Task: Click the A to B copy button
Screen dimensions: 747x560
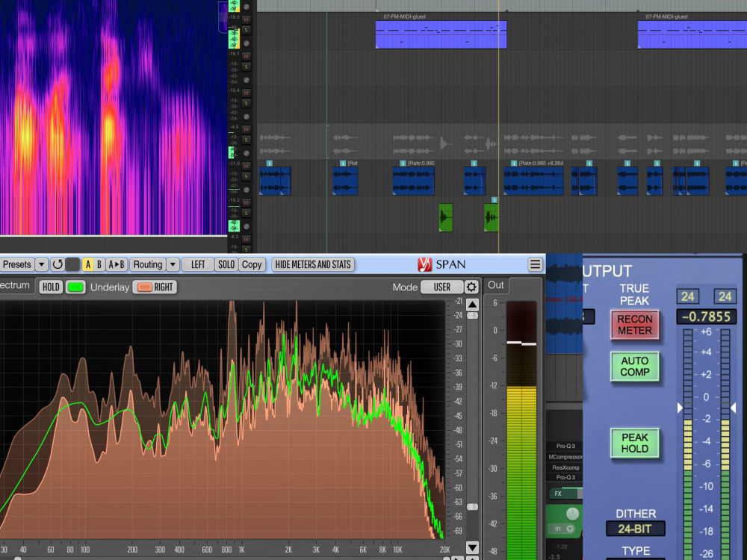Action: pos(117,264)
